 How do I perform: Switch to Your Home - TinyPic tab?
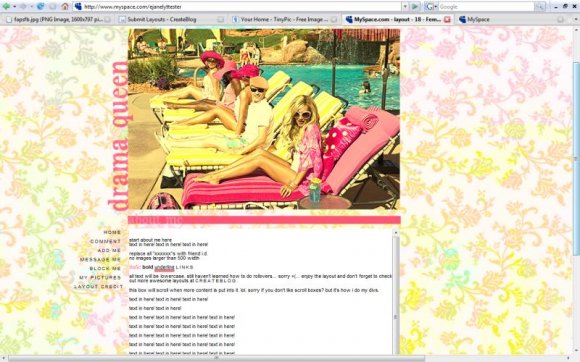click(284, 20)
